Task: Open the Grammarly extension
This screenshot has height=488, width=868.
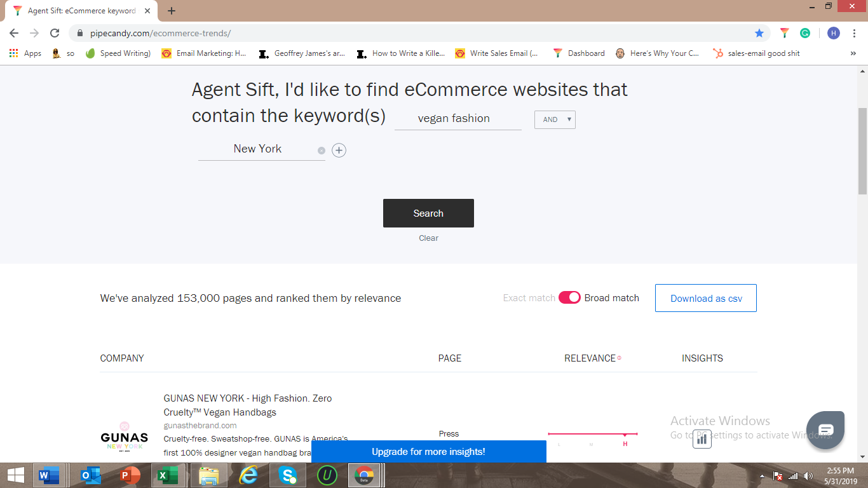Action: tap(805, 33)
